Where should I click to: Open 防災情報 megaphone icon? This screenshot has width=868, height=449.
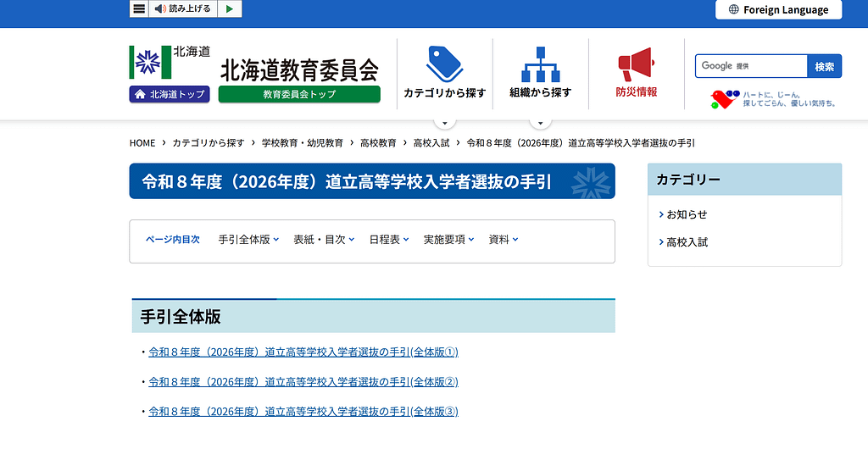pos(636,64)
